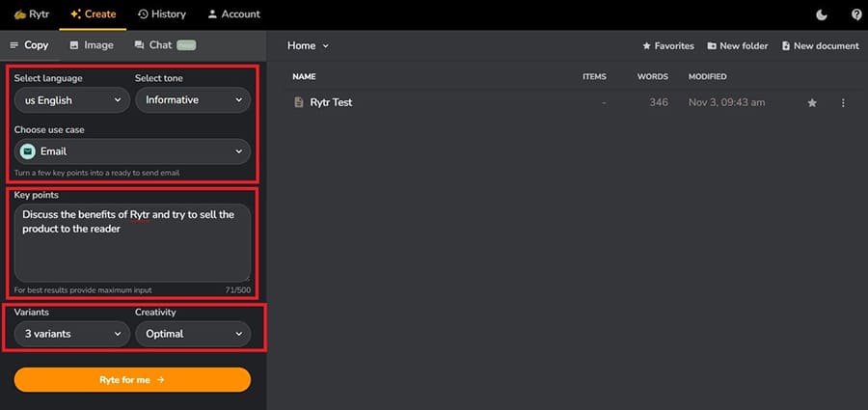Screen dimensions: 868x410
Task: Click the New document page icon
Action: coord(785,46)
